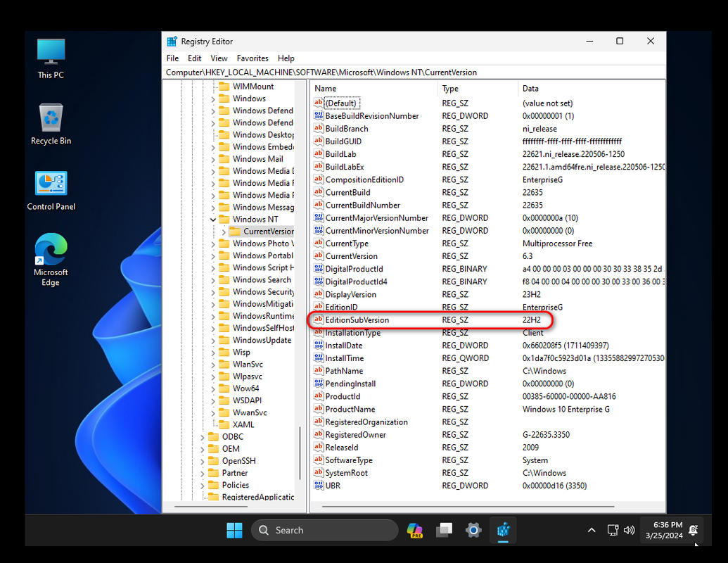Viewport: 728px width, 563px height.
Task: Open the Recycle Bin desktop icon
Action: (51, 124)
